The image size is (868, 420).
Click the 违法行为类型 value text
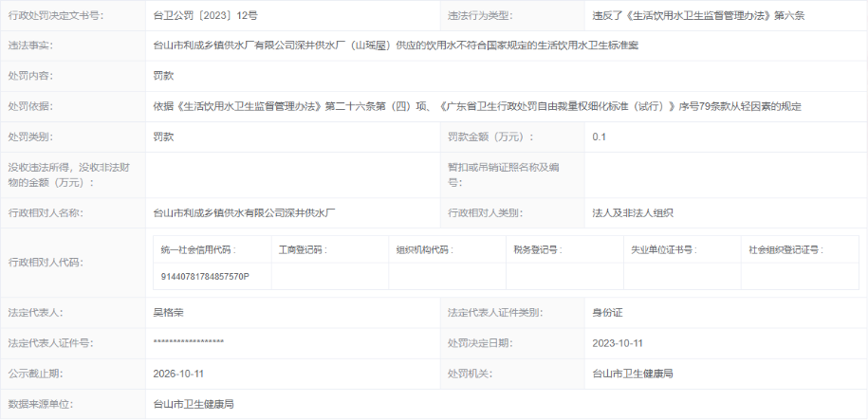[697, 16]
